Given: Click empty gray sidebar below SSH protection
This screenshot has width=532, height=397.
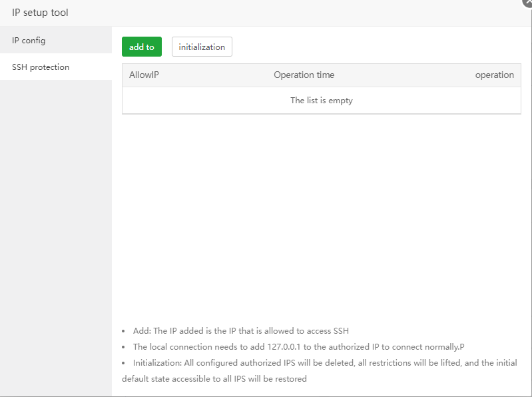Looking at the screenshot, I should pos(56,233).
